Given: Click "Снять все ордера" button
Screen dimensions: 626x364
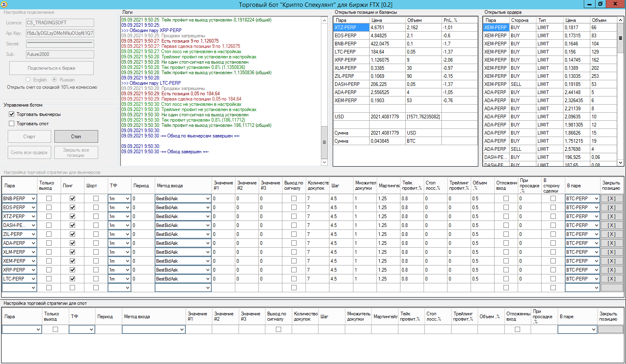Looking at the screenshot, I should 29,152.
